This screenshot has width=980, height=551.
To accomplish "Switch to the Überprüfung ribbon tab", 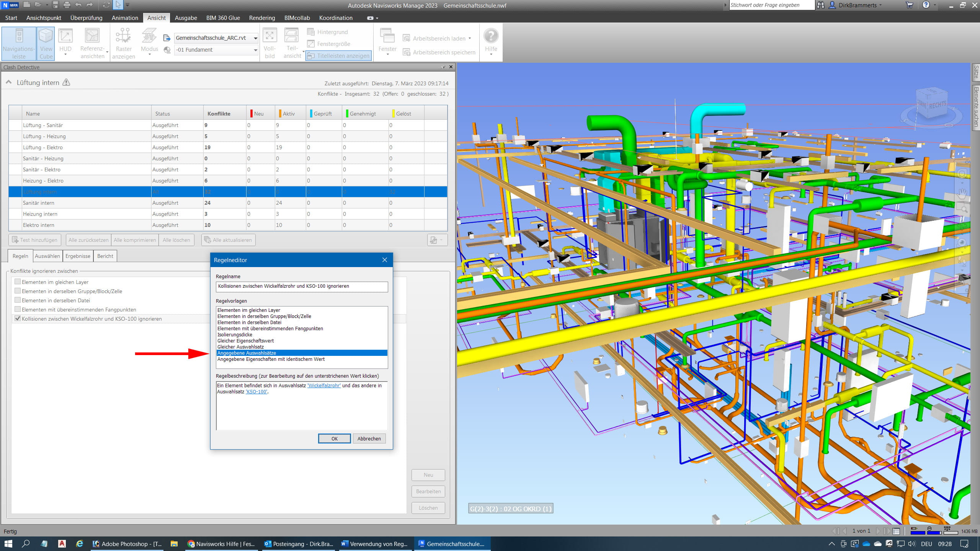I will click(86, 18).
